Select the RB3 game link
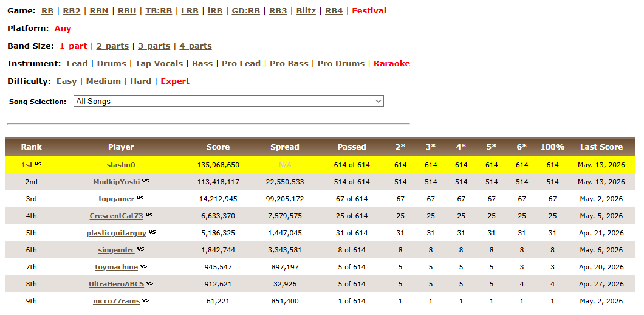644x315 pixels. coord(278,11)
